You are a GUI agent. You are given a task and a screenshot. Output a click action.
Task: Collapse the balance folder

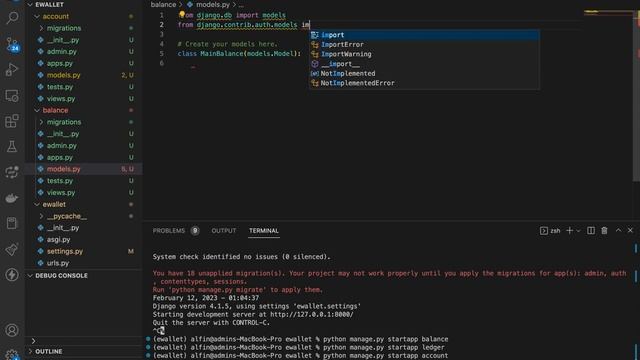pos(37,110)
